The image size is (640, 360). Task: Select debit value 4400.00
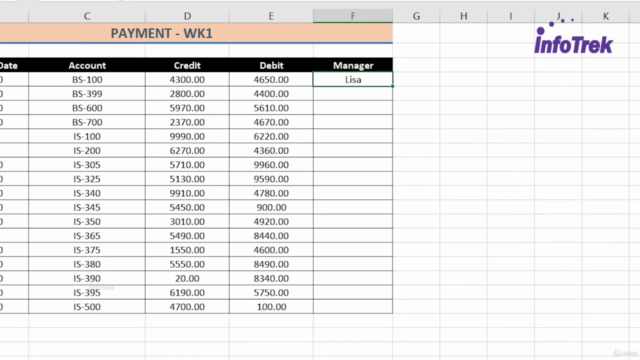click(x=271, y=94)
